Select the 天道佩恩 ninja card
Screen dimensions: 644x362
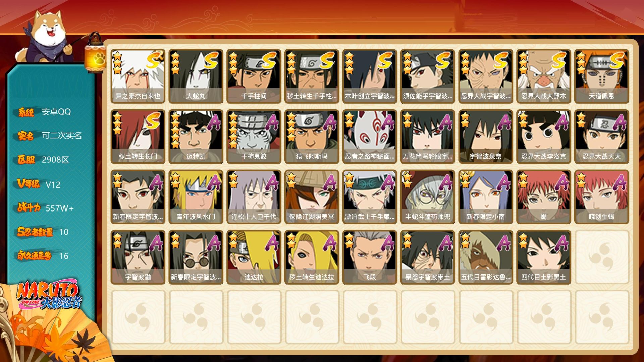coord(601,76)
